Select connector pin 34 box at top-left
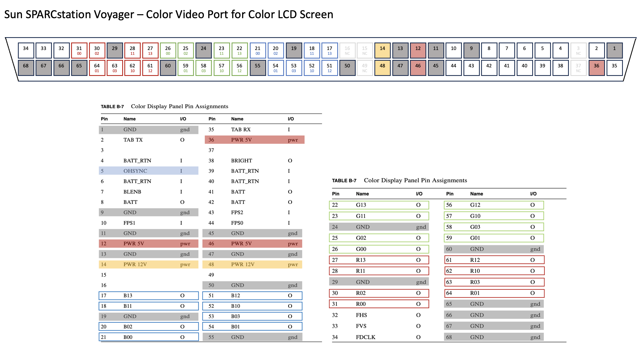 (26, 50)
